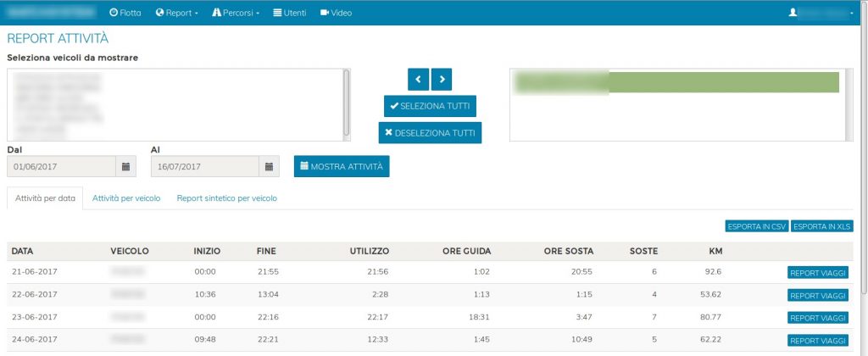Open the user account dropdown
The image size is (868, 356).
(x=821, y=13)
